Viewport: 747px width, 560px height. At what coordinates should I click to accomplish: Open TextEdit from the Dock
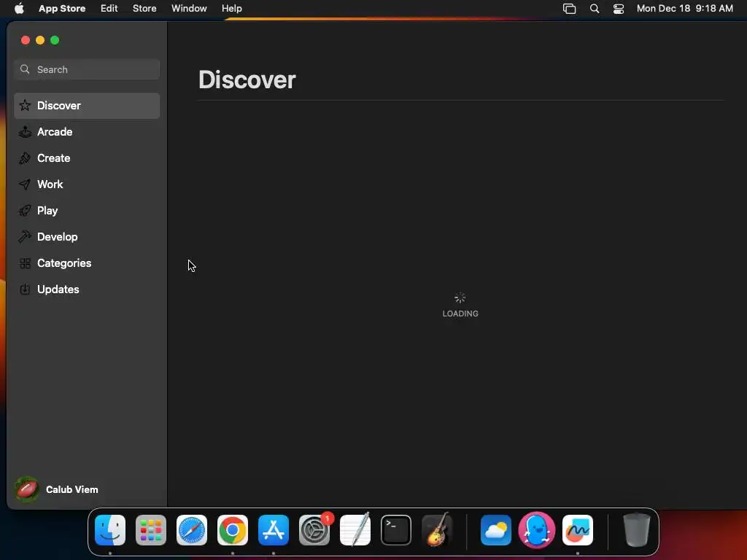pyautogui.click(x=355, y=530)
